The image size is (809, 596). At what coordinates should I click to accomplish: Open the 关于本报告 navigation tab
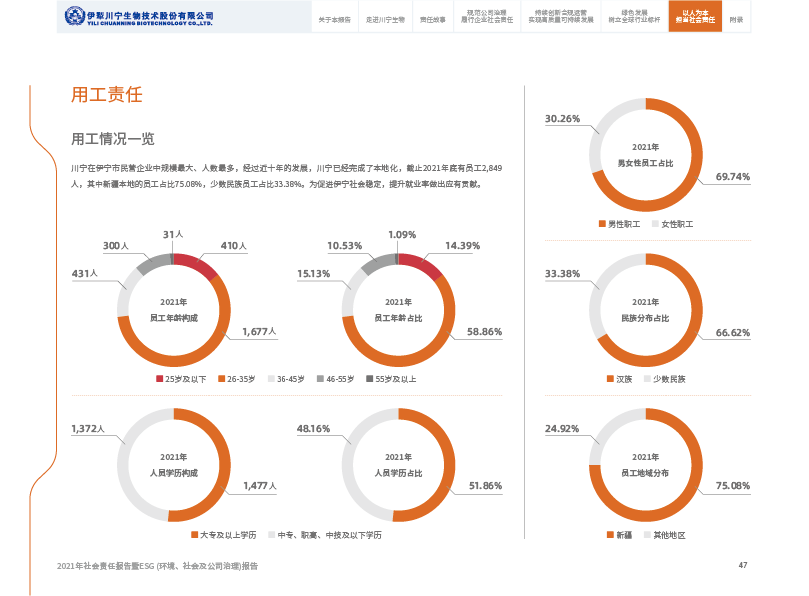coord(334,20)
